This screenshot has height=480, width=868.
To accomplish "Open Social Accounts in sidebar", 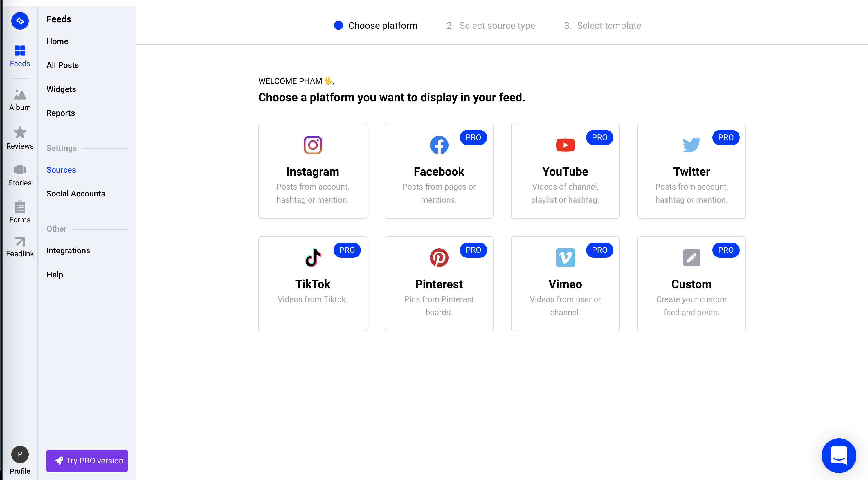I will [x=76, y=194].
